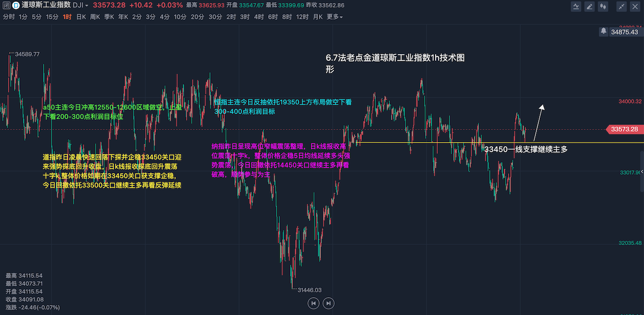Switch to the 日K daily chart
Viewport: 644px width, 315px height.
click(81, 17)
